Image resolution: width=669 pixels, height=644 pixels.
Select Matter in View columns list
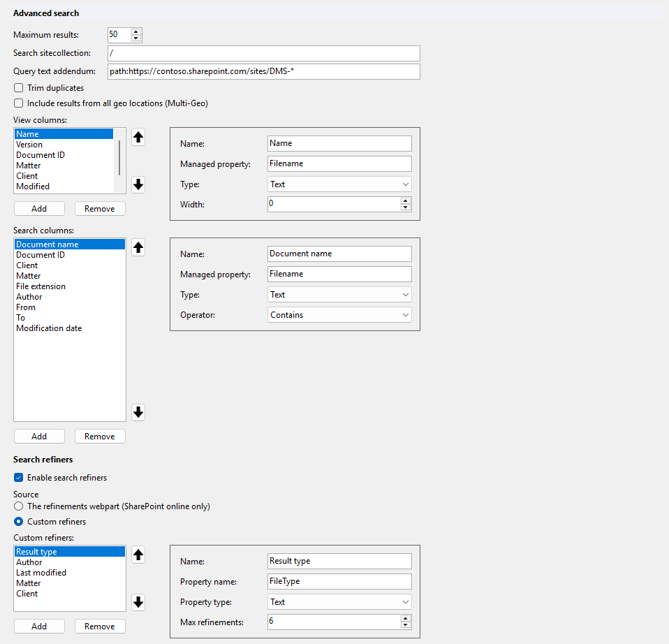click(x=64, y=166)
